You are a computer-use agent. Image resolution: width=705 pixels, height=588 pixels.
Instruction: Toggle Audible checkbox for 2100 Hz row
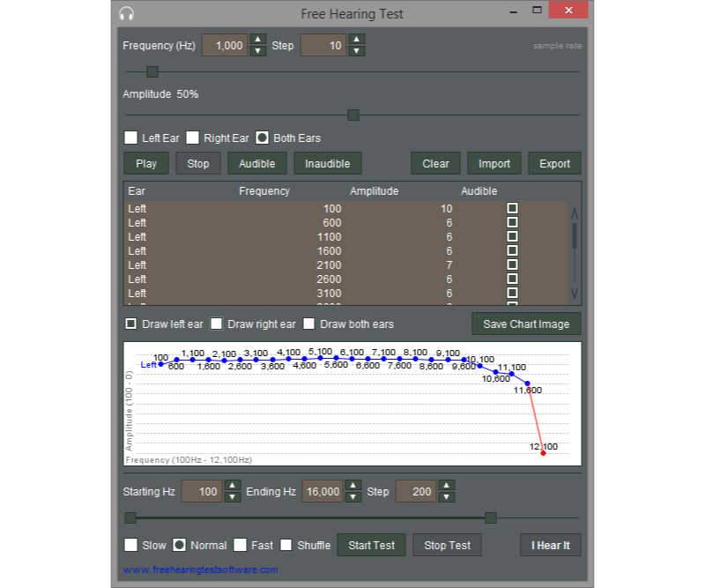512,264
